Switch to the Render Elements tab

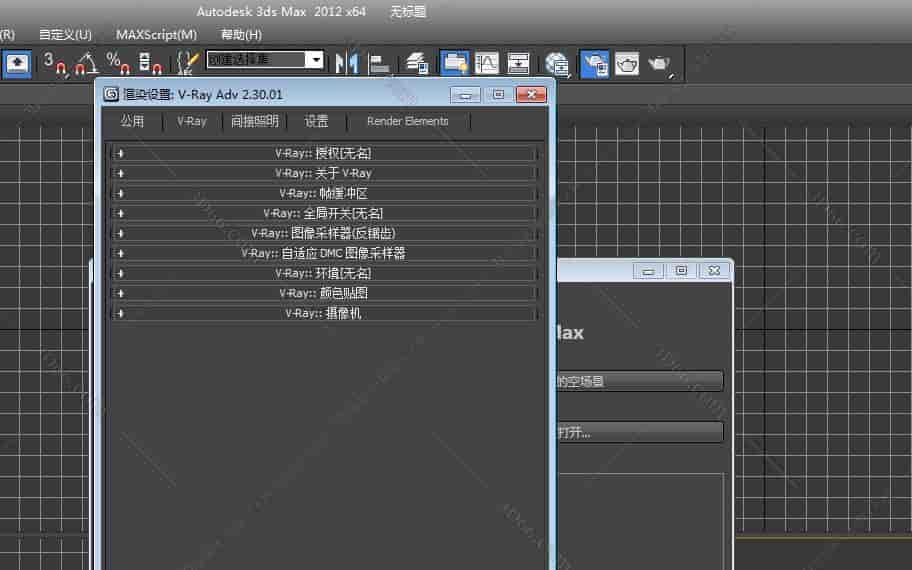point(407,121)
